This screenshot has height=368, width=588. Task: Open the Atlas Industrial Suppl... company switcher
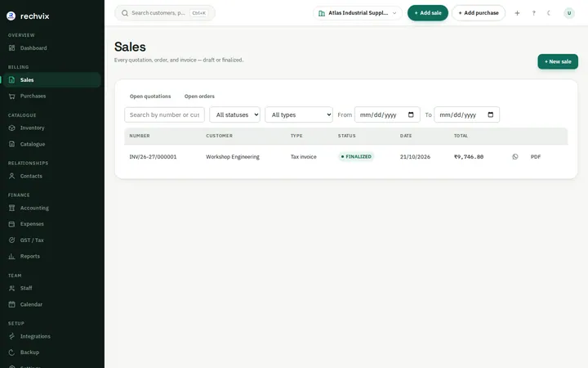click(358, 13)
